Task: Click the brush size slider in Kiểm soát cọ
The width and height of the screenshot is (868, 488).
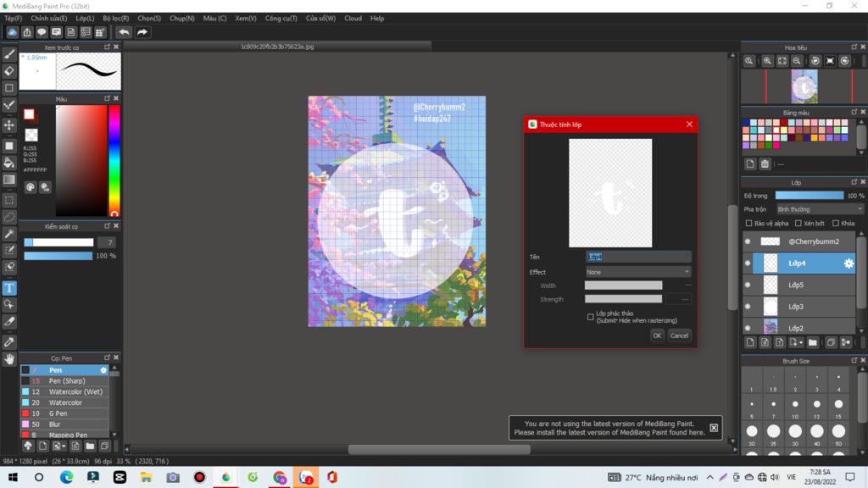Action: [58, 242]
